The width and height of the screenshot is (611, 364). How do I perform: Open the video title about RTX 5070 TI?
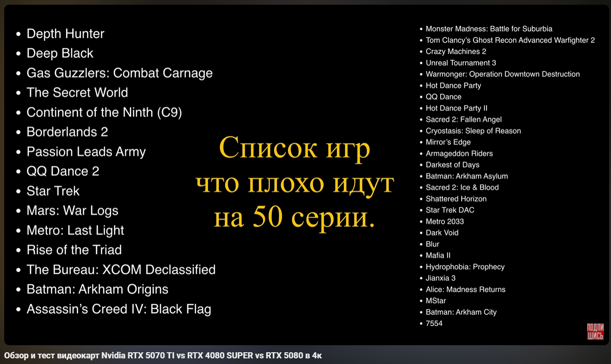point(163,356)
